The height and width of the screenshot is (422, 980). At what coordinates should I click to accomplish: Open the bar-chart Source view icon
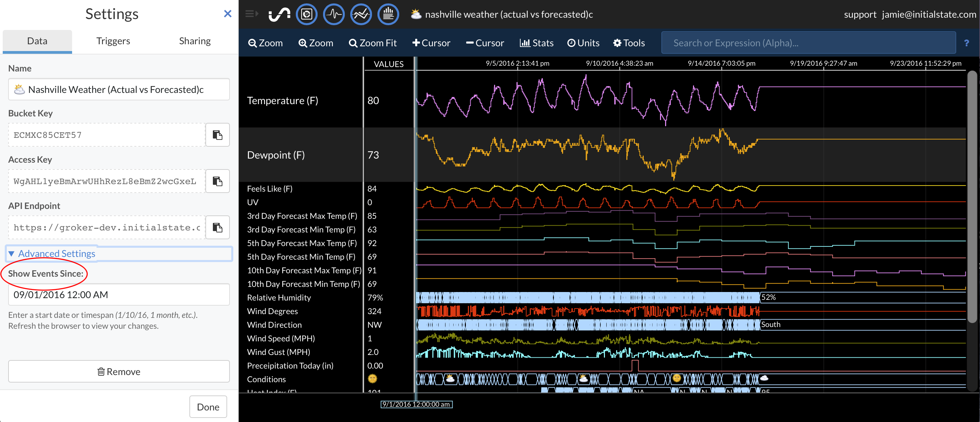click(x=388, y=15)
